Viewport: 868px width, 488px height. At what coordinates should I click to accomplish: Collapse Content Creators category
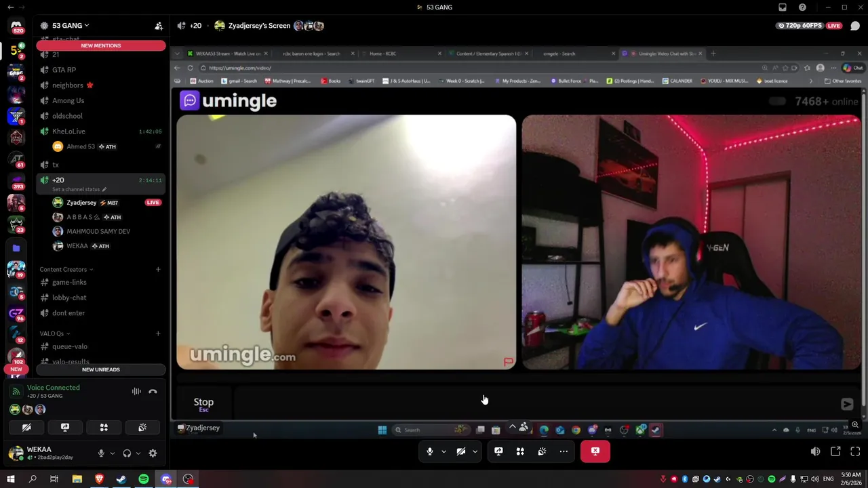(x=66, y=269)
